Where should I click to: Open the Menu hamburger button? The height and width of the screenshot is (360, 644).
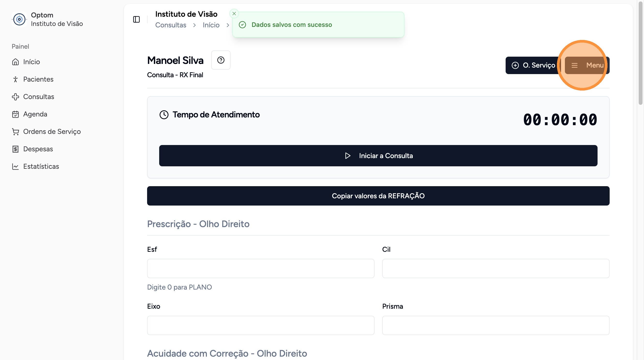click(587, 65)
